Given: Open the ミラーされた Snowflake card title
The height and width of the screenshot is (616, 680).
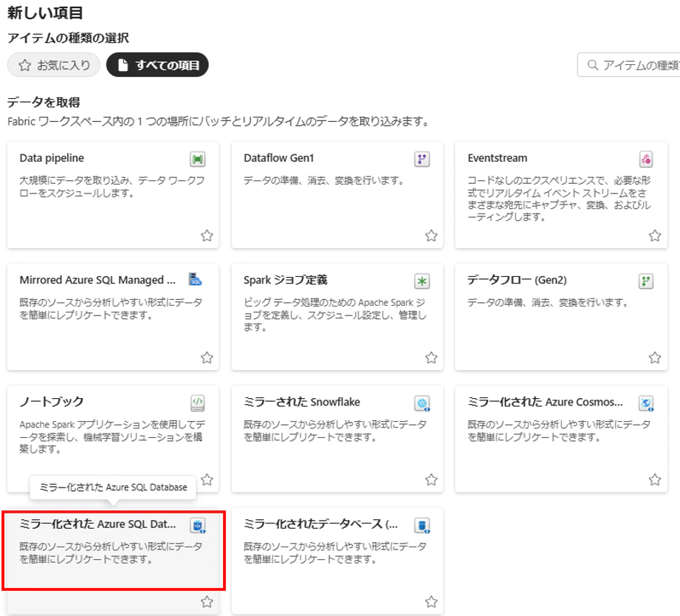Looking at the screenshot, I should (x=302, y=402).
